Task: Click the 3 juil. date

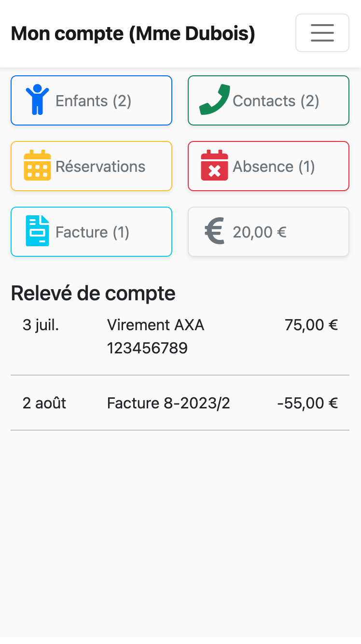Action: (x=41, y=325)
